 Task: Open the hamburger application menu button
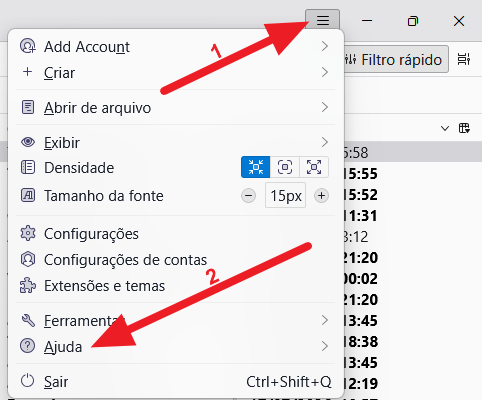coord(322,20)
